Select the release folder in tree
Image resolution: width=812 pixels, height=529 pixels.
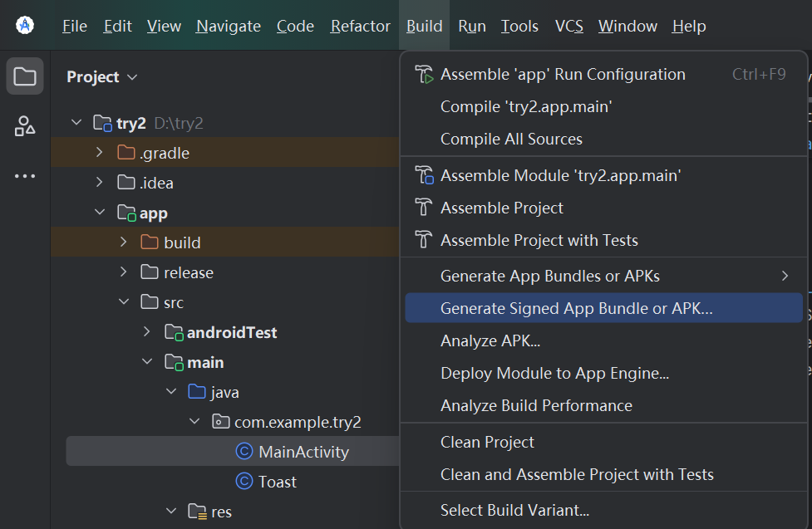[x=188, y=272]
